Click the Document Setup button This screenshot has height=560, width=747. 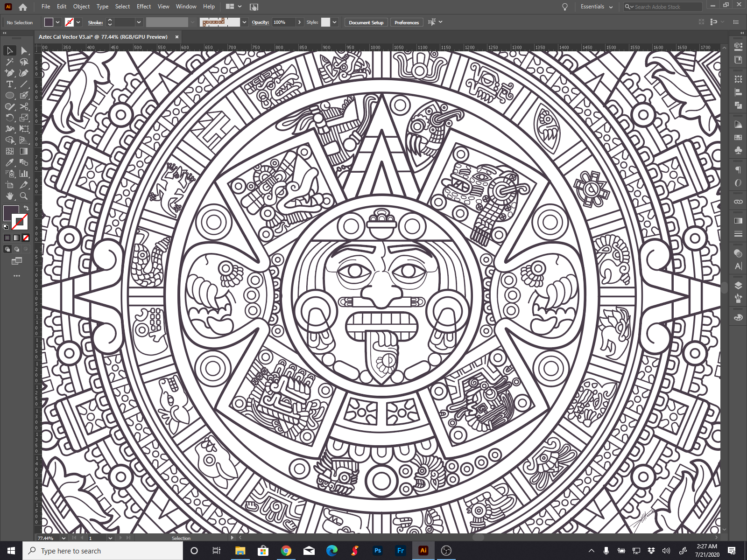click(366, 22)
